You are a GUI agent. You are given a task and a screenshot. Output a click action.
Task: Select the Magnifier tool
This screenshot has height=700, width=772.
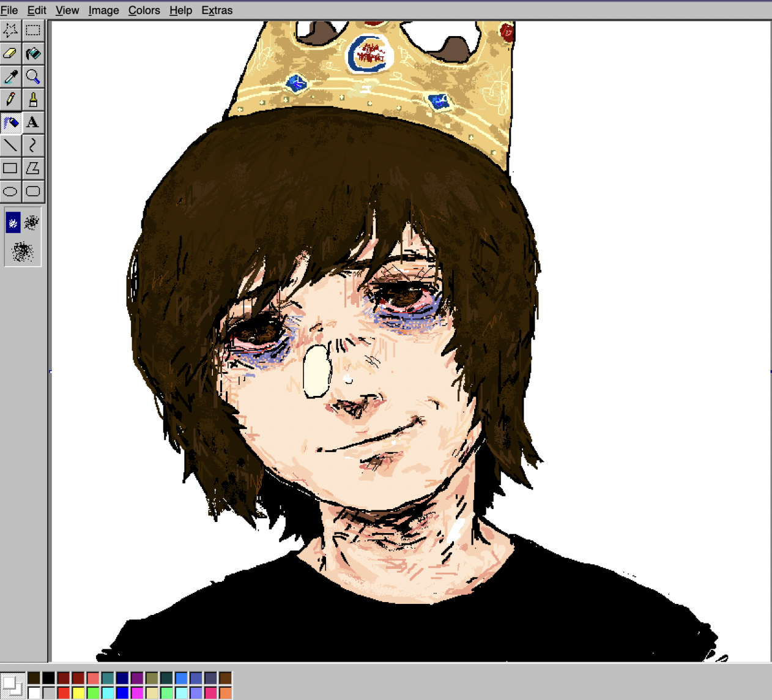[x=33, y=76]
